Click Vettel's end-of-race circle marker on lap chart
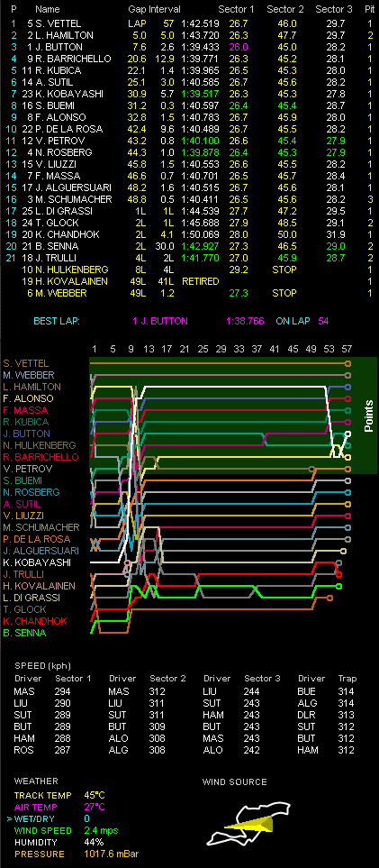 click(x=347, y=363)
